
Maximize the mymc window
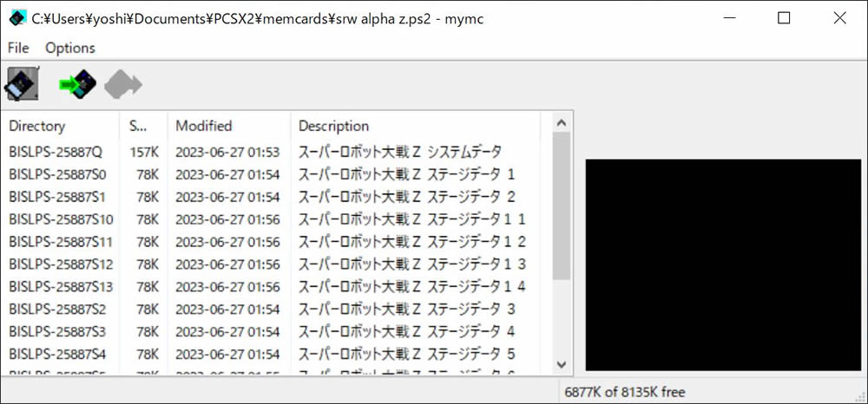click(783, 18)
